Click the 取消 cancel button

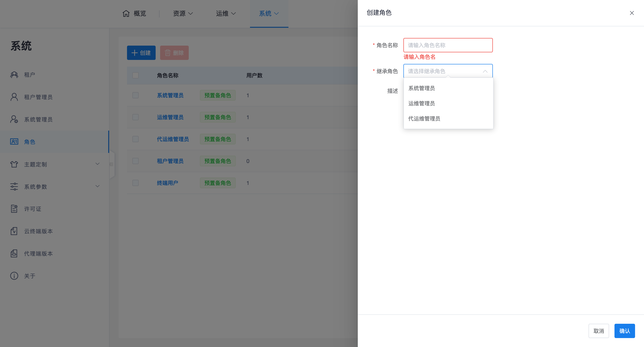coord(599,331)
